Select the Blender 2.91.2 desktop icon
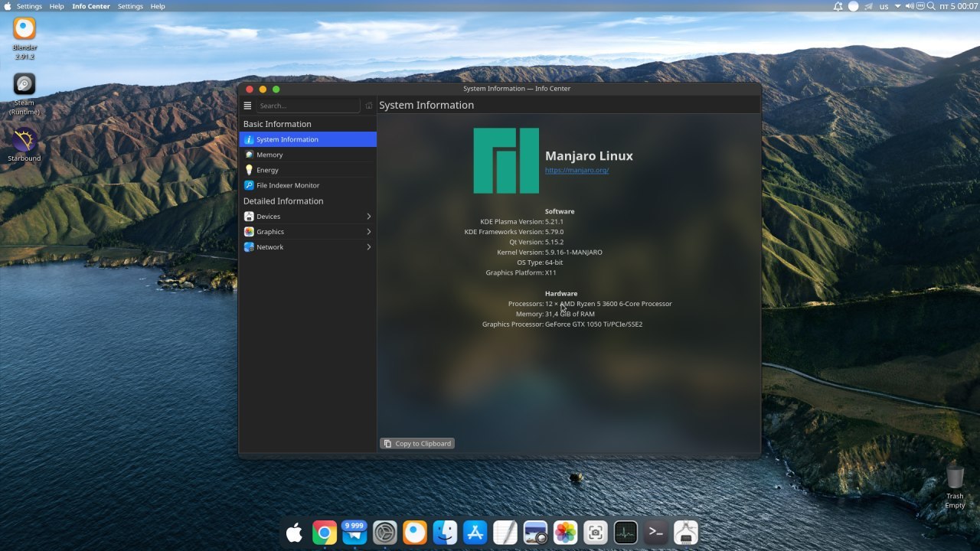 [x=24, y=31]
